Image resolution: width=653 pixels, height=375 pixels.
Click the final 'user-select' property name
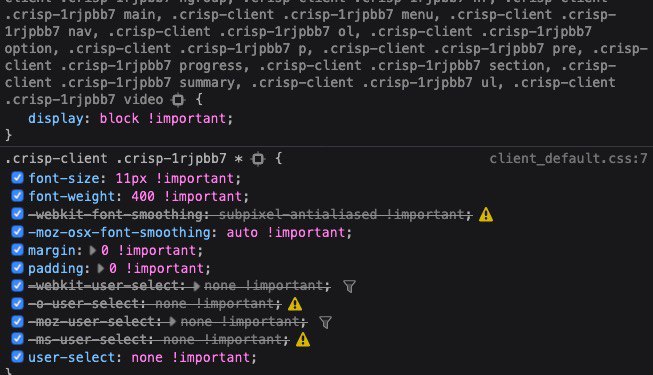point(72,358)
